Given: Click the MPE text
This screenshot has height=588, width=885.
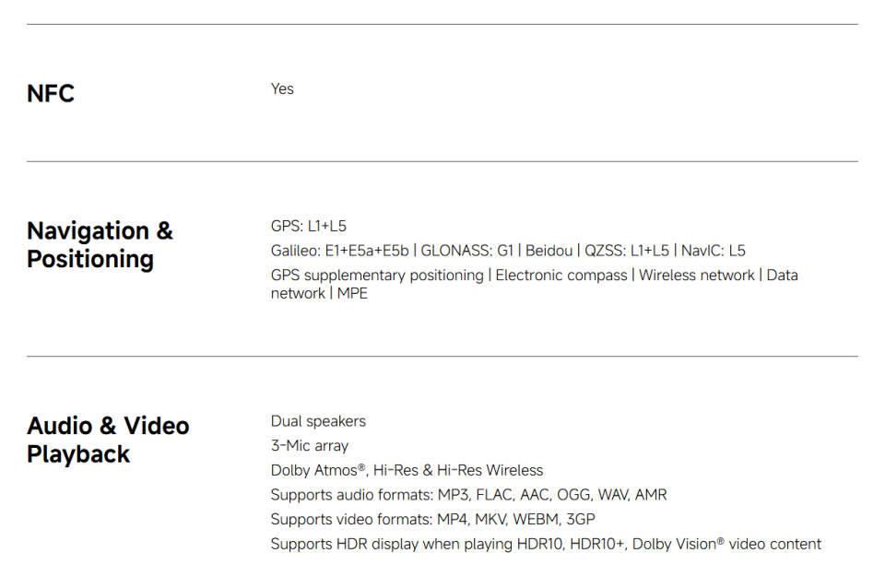Looking at the screenshot, I should click(x=352, y=293).
